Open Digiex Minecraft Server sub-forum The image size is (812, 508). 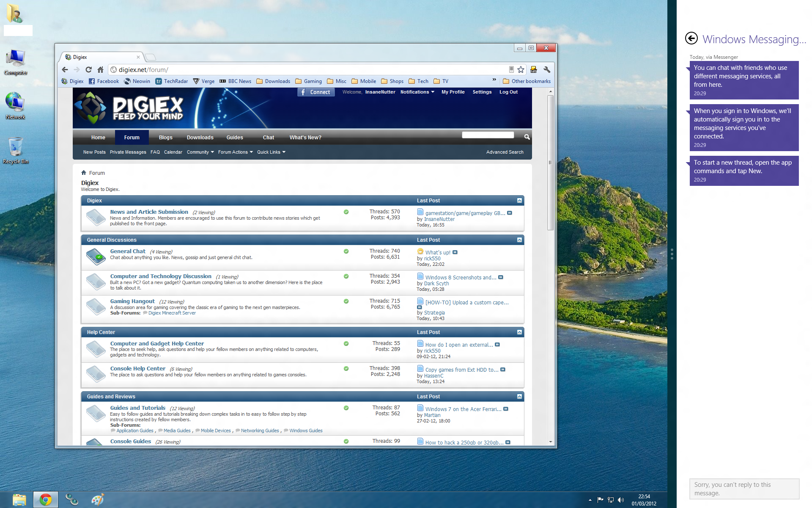172,313
